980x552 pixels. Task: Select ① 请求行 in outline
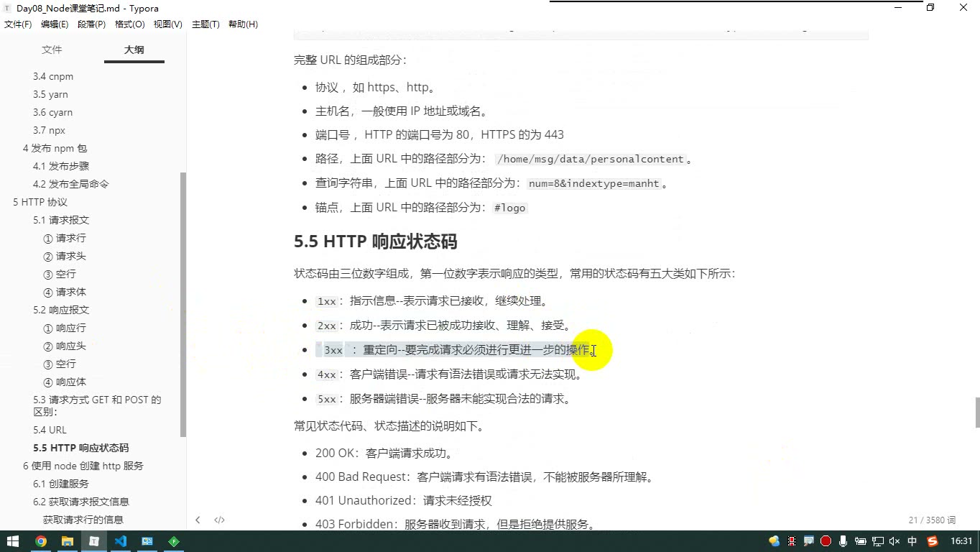(65, 238)
